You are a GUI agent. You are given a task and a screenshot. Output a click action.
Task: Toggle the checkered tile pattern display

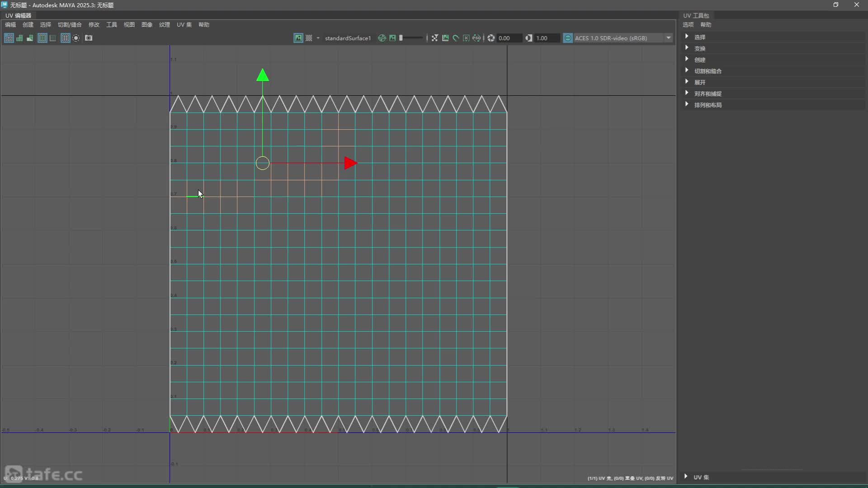coord(309,38)
